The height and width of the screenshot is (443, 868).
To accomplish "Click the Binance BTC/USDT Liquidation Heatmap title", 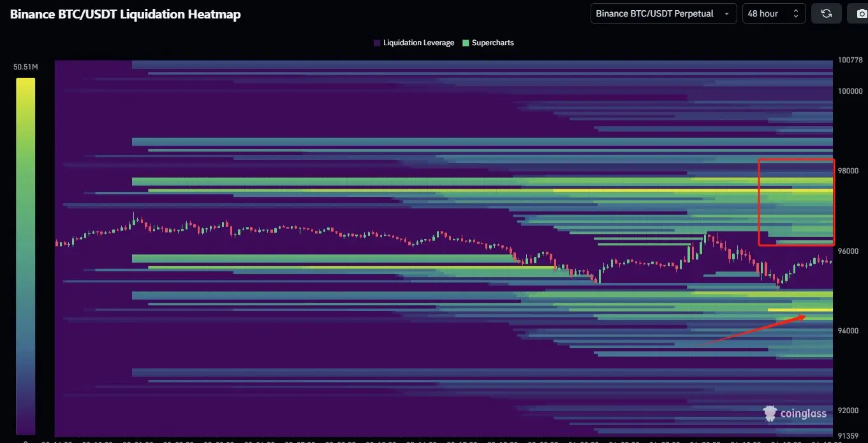I will pyautogui.click(x=126, y=14).
